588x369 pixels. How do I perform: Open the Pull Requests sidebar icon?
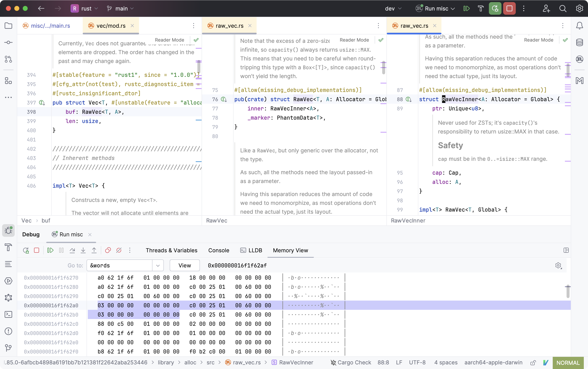[8, 59]
